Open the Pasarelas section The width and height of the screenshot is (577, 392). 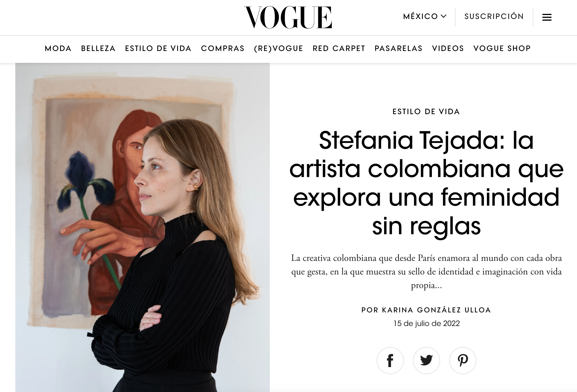(x=398, y=48)
